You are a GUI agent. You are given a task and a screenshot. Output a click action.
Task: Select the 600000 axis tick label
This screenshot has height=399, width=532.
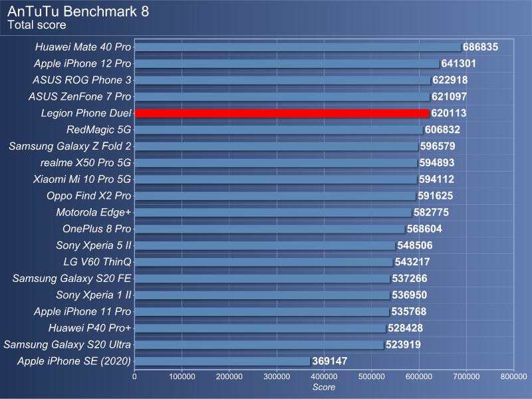click(x=419, y=376)
